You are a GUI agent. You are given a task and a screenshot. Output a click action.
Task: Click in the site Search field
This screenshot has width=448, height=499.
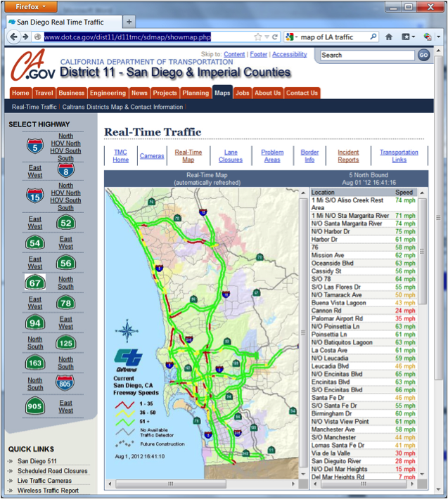(x=367, y=55)
